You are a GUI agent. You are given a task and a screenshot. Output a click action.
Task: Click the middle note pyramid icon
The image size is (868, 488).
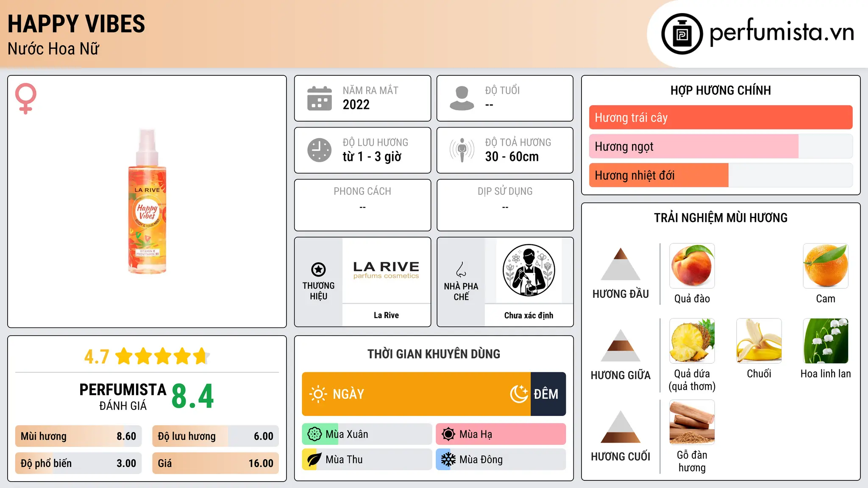point(620,345)
